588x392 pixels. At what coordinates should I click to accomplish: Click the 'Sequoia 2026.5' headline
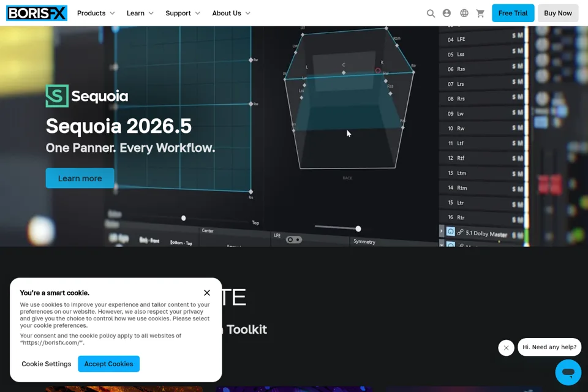point(118,126)
